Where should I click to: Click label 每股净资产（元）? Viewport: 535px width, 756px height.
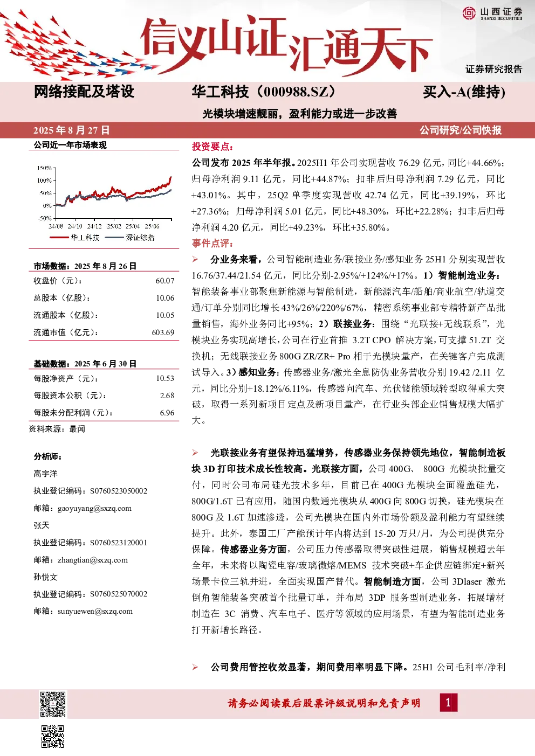click(x=66, y=378)
